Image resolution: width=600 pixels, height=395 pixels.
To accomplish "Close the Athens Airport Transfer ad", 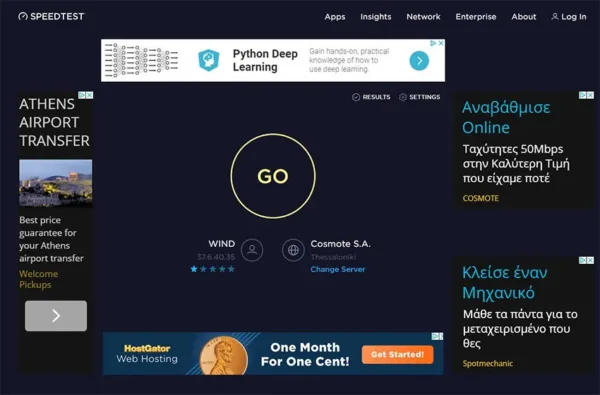I will coord(89,95).
